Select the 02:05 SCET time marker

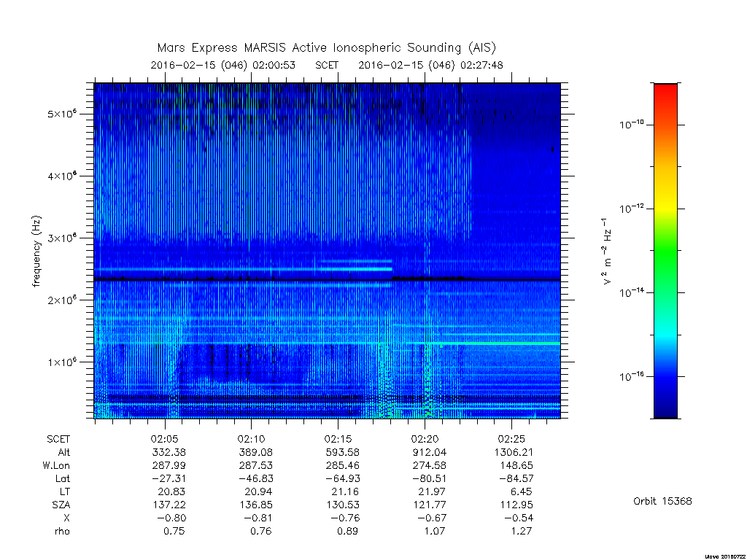tap(165, 439)
